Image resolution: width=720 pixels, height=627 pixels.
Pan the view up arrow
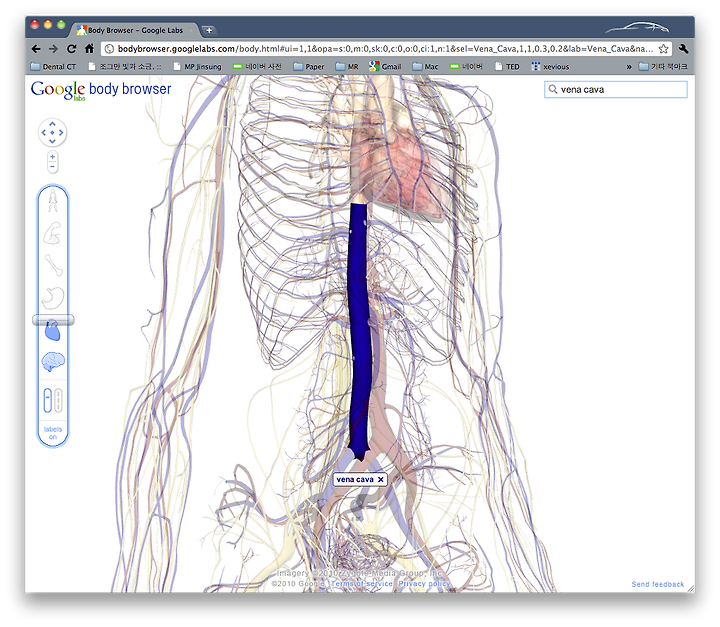coord(52,124)
